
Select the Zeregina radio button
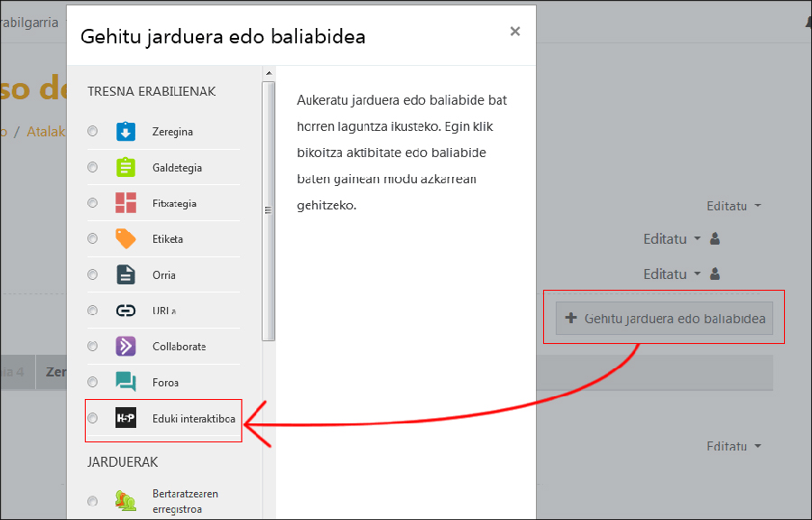coord(92,132)
